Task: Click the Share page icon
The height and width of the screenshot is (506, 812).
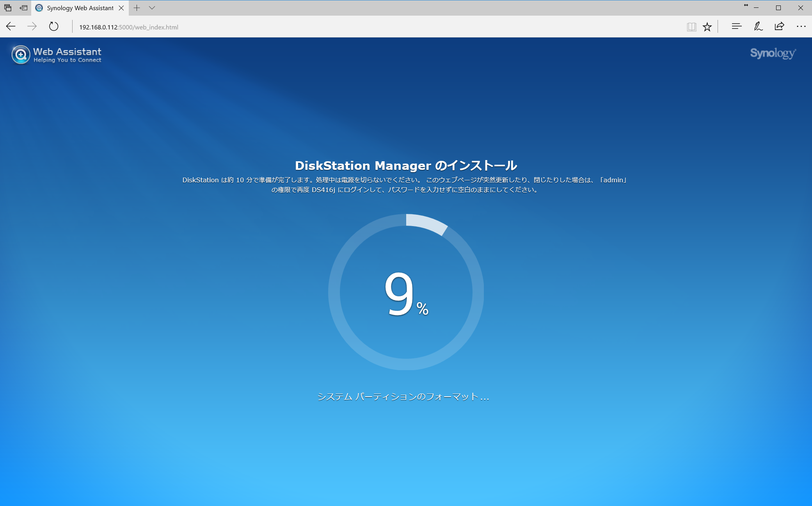Action: click(779, 27)
